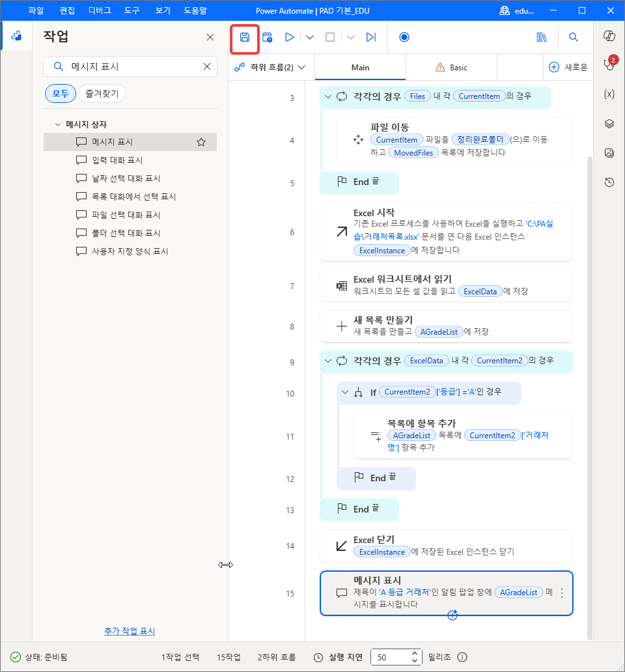This screenshot has height=672, width=625.
Task: Open more options on 메시지 표시 step
Action: (562, 593)
